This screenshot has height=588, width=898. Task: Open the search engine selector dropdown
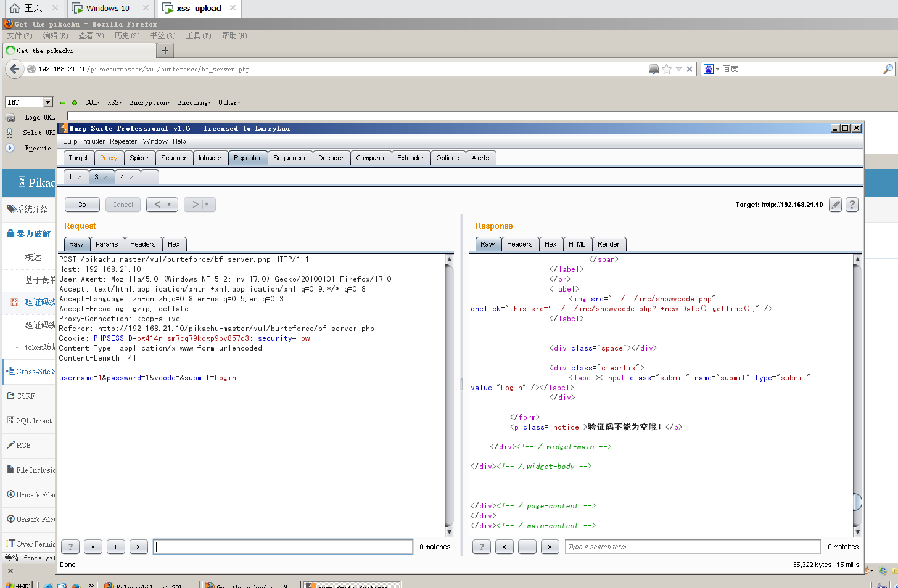tap(711, 69)
